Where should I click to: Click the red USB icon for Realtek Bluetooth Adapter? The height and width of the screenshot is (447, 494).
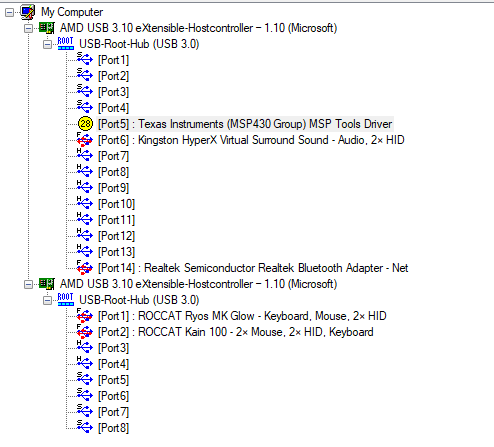[x=85, y=268]
